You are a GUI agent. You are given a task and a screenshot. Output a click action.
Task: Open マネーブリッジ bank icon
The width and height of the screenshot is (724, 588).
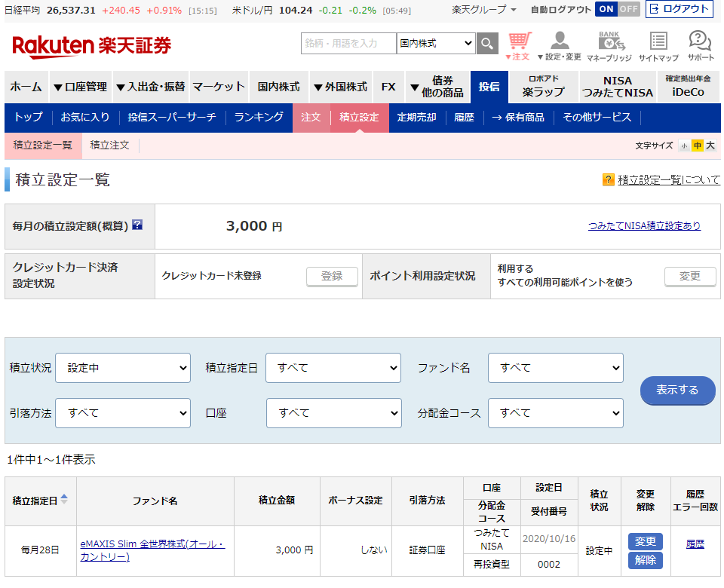tap(609, 46)
